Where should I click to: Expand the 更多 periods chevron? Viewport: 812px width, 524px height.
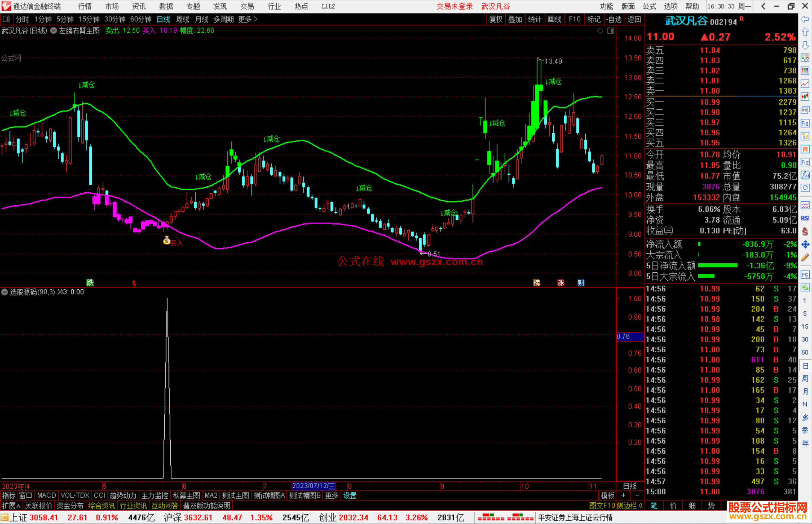click(256, 19)
